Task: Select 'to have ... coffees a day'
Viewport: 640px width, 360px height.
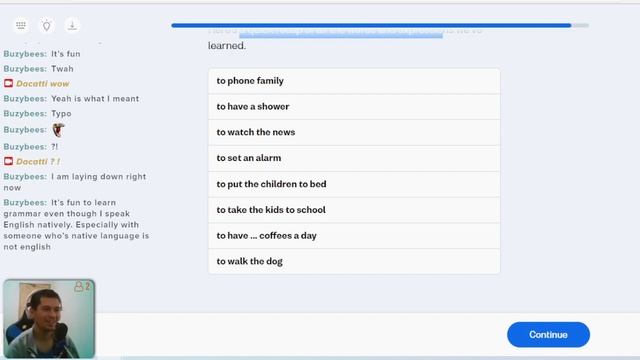Action: point(354,236)
